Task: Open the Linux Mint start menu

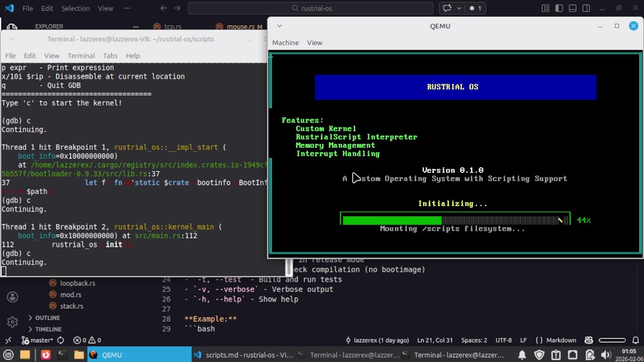Action: (x=9, y=355)
